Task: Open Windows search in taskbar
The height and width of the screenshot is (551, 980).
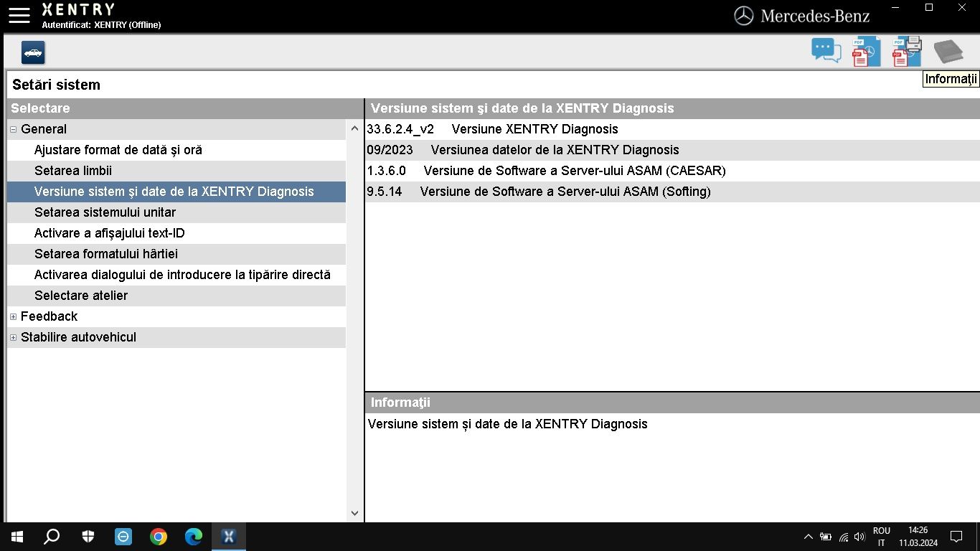Action: click(52, 537)
